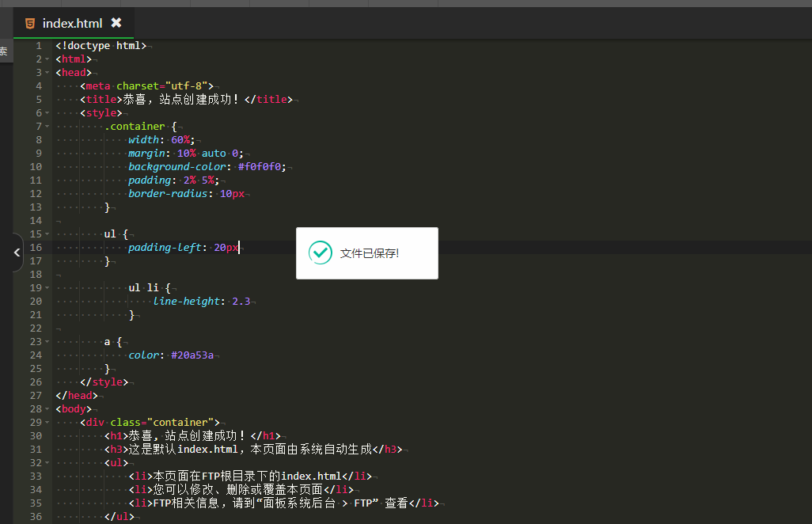Screen dimensions: 812x524
Task: Fold the ul rule on line 15
Action: 47,234
